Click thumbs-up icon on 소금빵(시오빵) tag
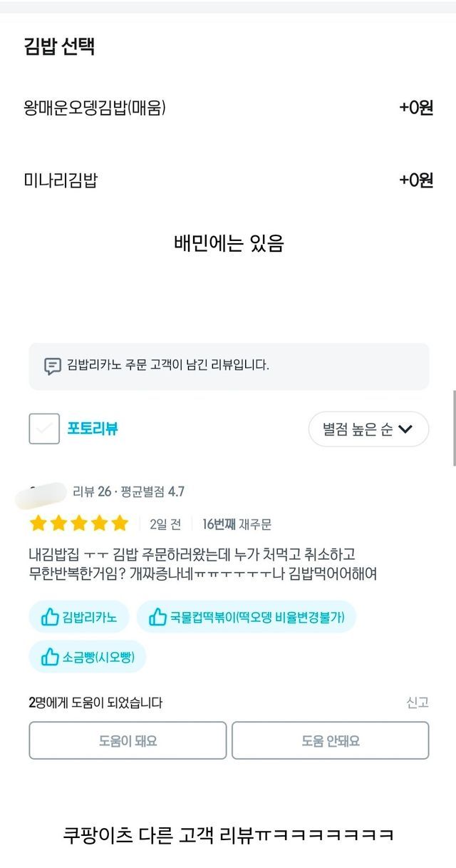This screenshot has height=868, width=456. (49, 657)
